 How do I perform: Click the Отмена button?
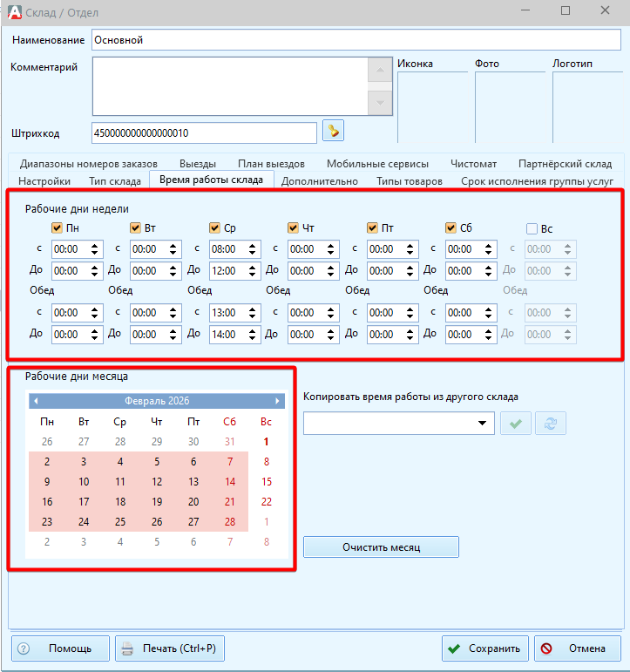578,648
